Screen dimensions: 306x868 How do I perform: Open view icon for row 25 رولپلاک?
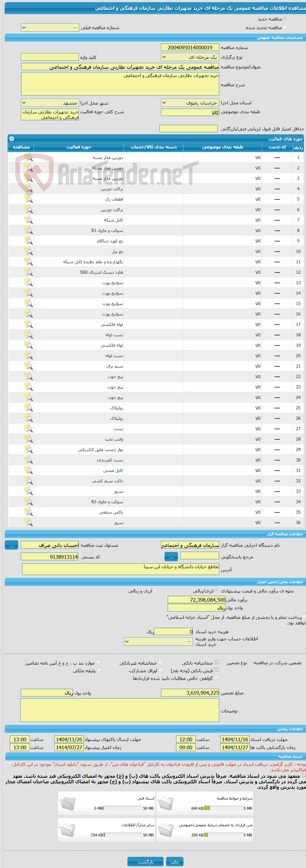point(28,408)
